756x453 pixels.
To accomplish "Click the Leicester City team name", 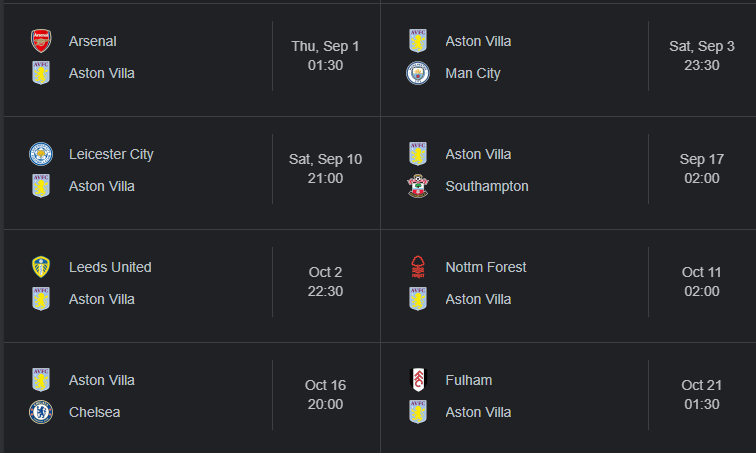I will tap(111, 154).
